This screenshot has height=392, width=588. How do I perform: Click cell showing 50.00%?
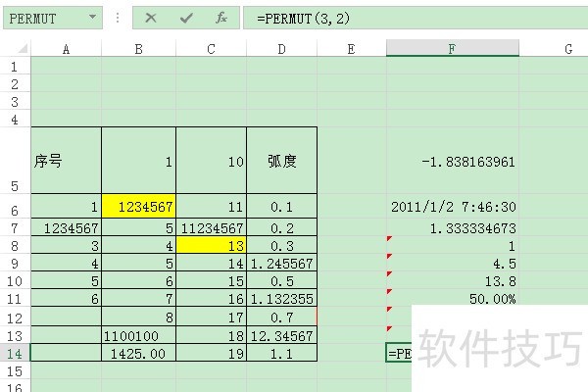[453, 299]
